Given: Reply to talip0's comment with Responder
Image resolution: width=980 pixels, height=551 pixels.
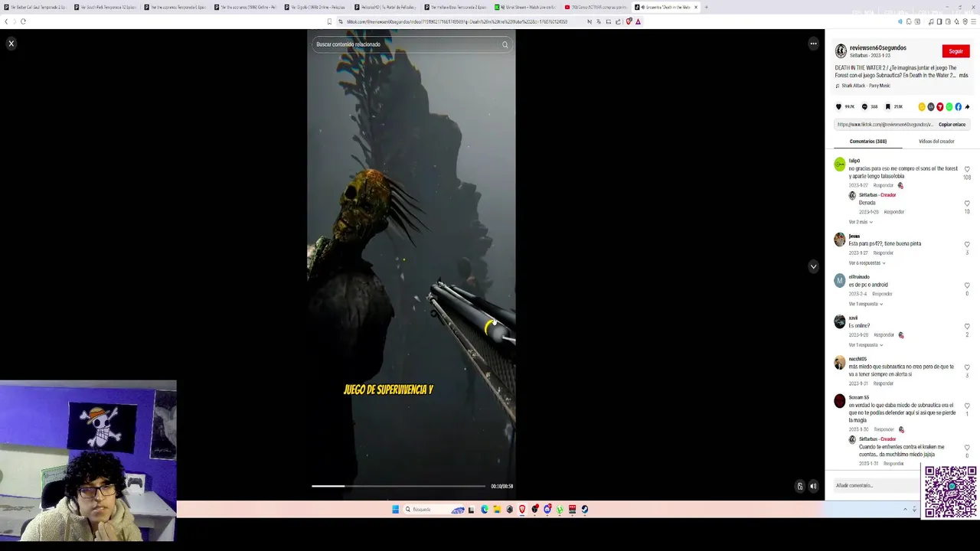Looking at the screenshot, I should (x=883, y=185).
